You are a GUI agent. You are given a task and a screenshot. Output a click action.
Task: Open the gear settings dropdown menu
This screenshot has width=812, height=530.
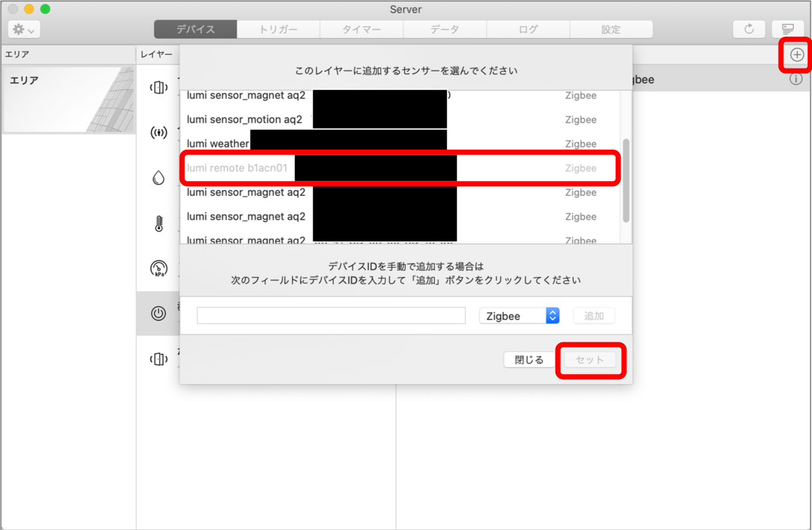point(24,29)
